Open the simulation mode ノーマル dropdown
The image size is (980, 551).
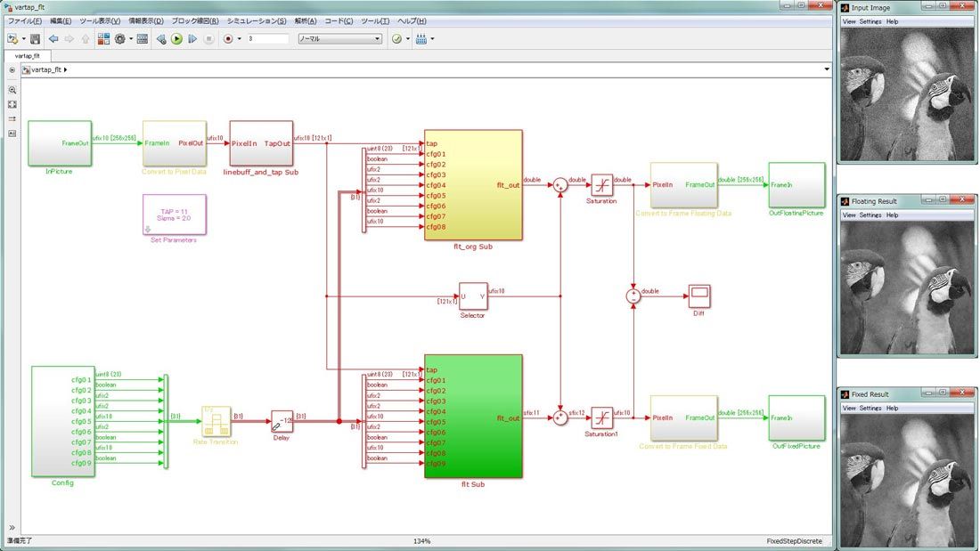point(339,39)
